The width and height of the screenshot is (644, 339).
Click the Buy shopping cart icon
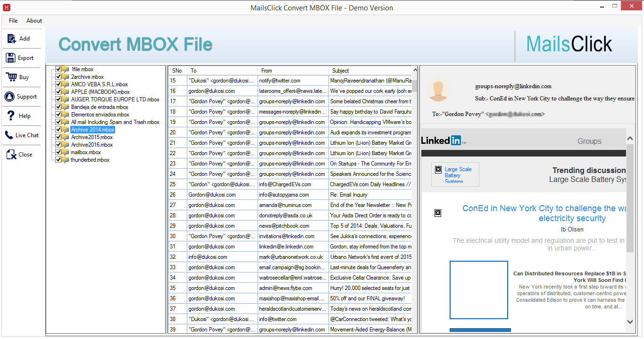click(10, 77)
